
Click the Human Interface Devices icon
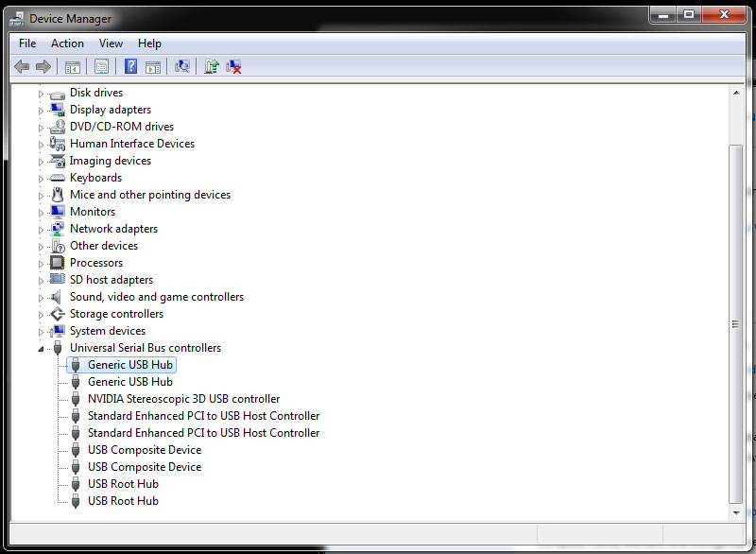click(58, 144)
